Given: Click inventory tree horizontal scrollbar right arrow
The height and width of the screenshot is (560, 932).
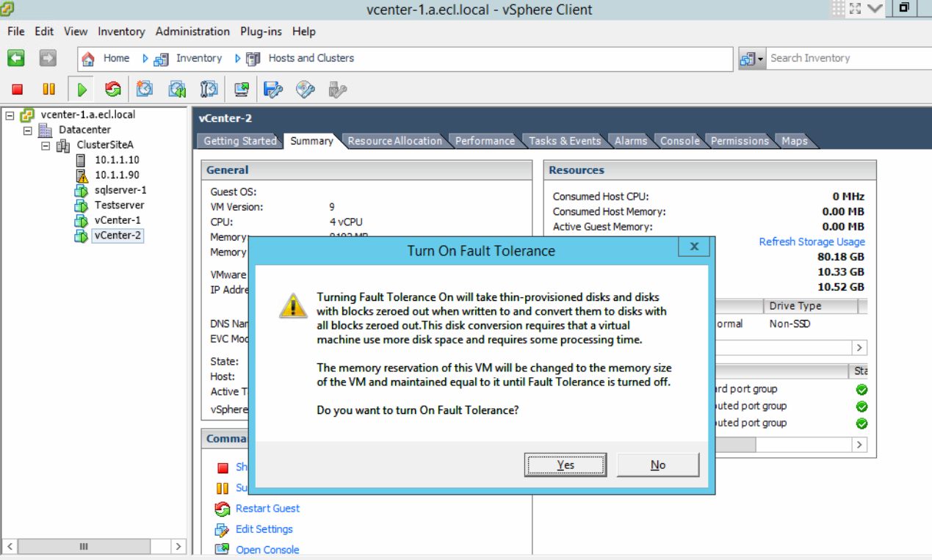Looking at the screenshot, I should tap(178, 547).
